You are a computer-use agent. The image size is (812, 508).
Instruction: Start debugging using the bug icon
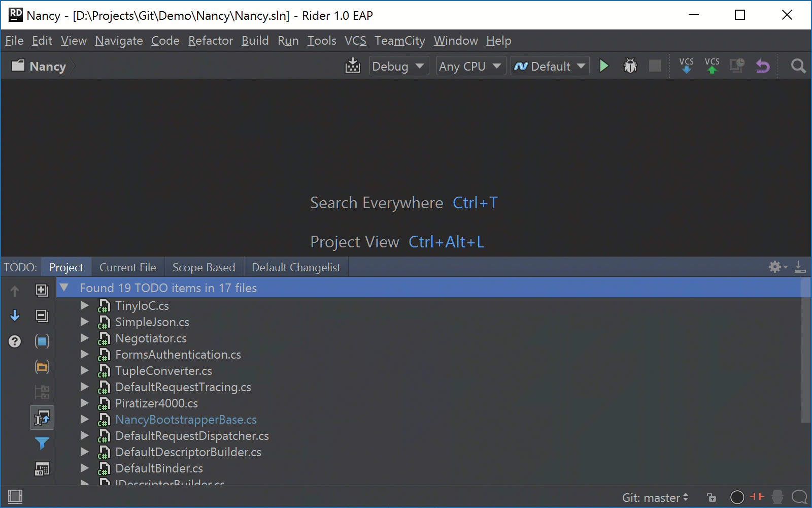pyautogui.click(x=629, y=66)
